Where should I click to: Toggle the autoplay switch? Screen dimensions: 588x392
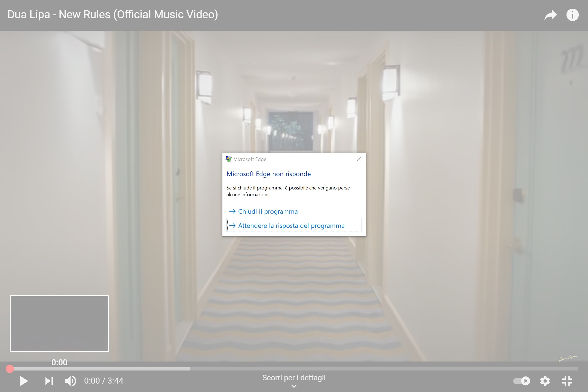pos(522,381)
